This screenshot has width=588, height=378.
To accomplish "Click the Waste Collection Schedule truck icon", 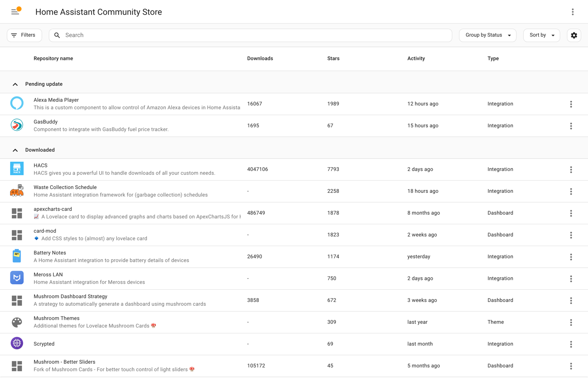I will (x=17, y=191).
